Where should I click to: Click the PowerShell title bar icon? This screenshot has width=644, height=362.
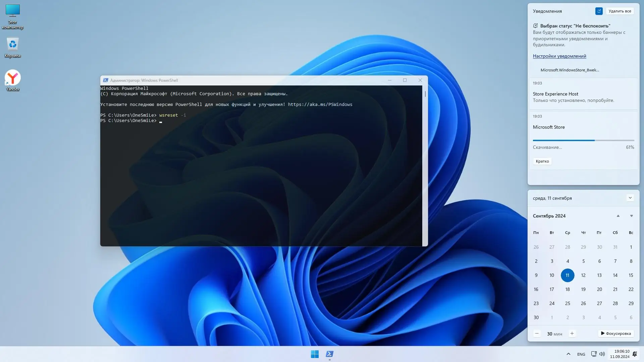point(105,80)
